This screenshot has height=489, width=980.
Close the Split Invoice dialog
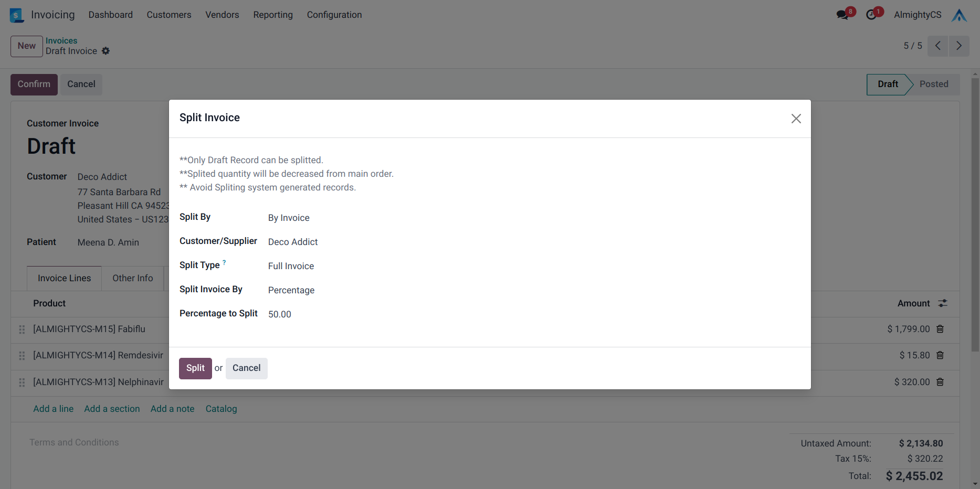(796, 119)
